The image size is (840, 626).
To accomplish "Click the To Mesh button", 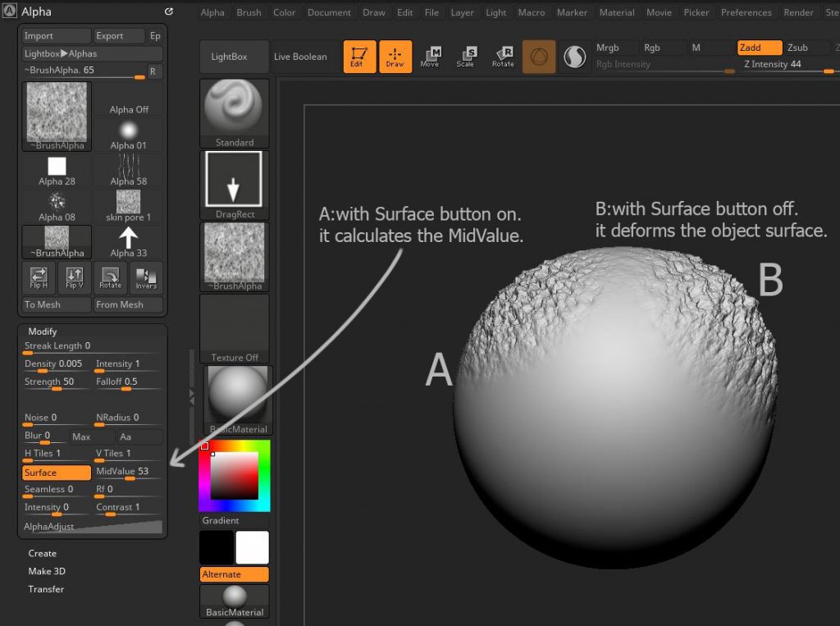I will click(x=57, y=304).
